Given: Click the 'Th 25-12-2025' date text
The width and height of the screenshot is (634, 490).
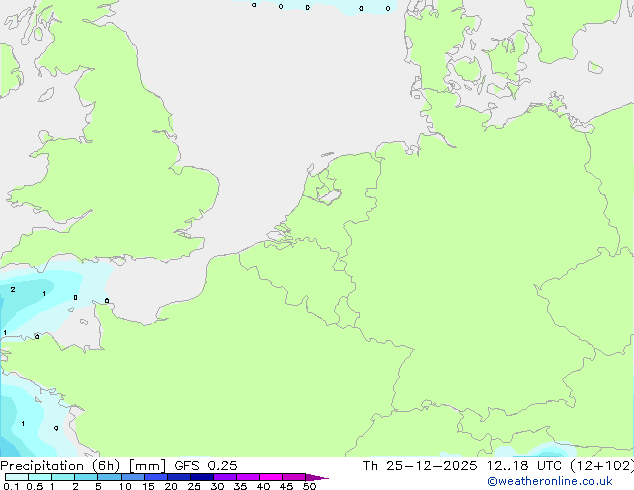Looking at the screenshot, I should tap(420, 466).
